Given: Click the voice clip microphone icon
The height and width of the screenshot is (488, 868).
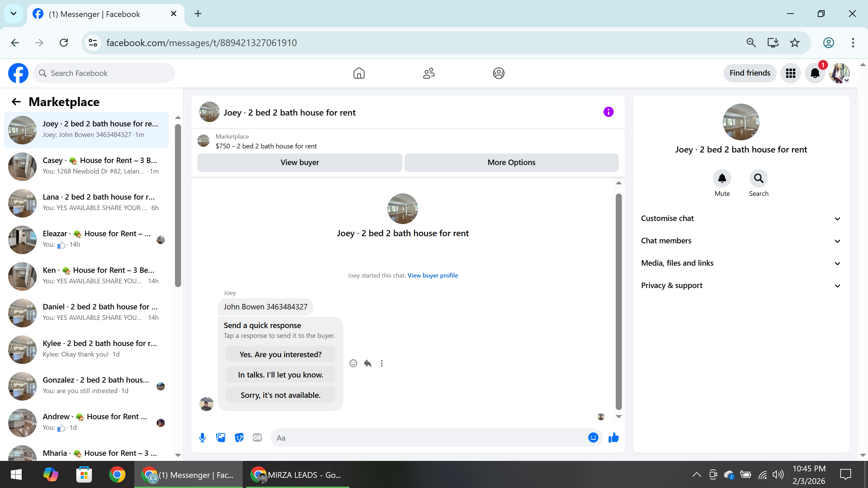Looking at the screenshot, I should point(202,438).
